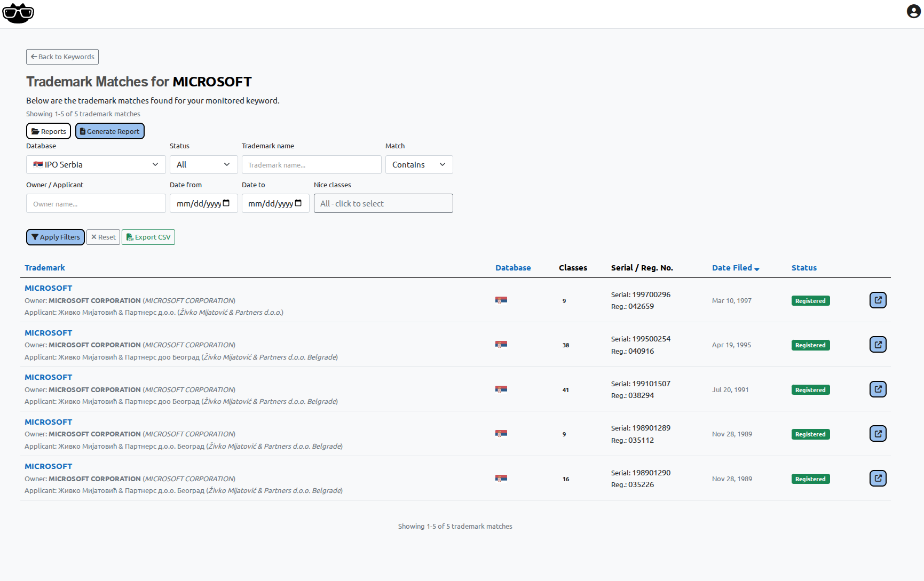Click Serbia flag in row with Reg. 035226
Screen dimensions: 924x581
click(x=501, y=479)
